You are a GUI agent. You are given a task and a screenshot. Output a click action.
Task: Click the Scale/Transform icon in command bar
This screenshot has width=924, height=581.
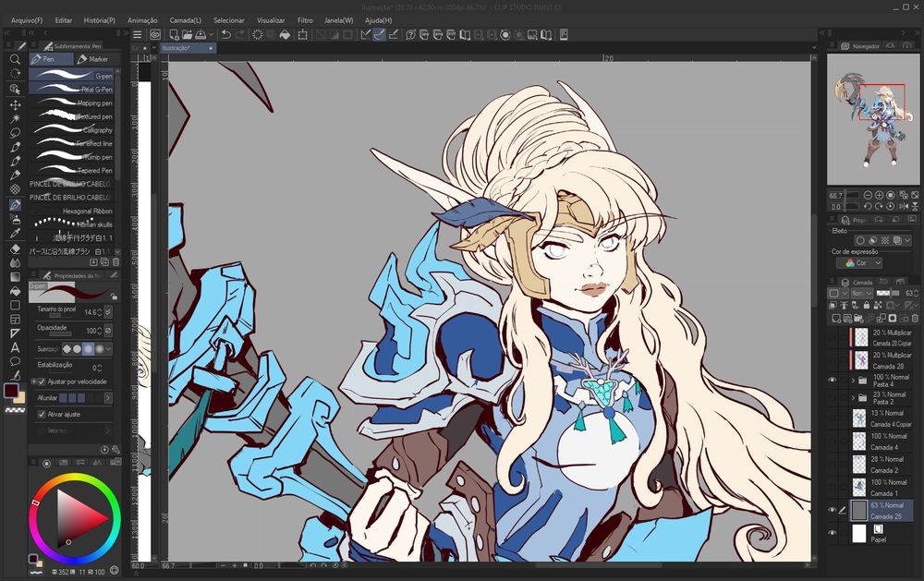pyautogui.click(x=303, y=35)
